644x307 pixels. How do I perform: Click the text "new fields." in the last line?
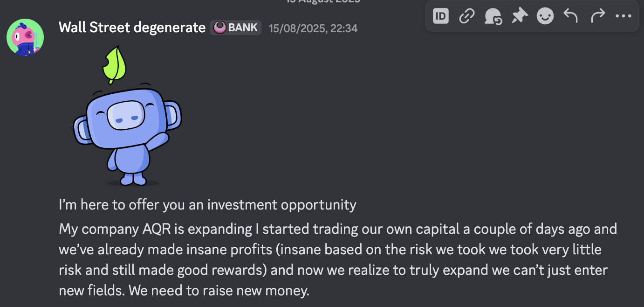coord(92,291)
